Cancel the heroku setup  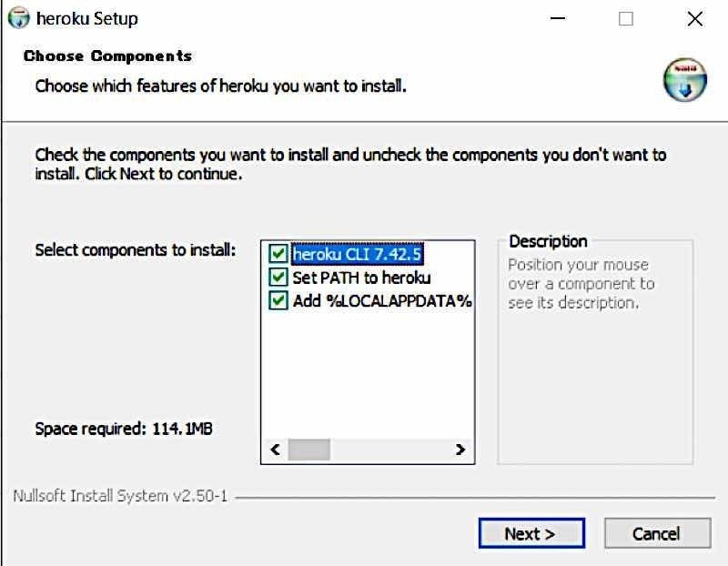[656, 534]
